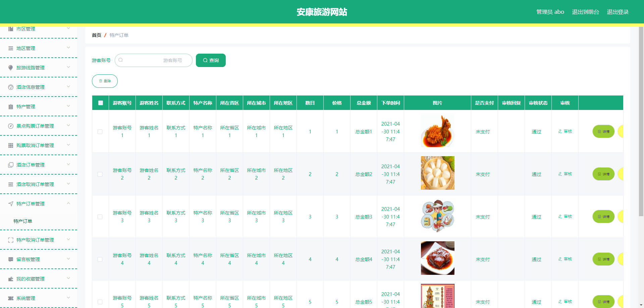Check the row checkbox for 游客账号4
The width and height of the screenshot is (644, 308).
click(x=100, y=259)
